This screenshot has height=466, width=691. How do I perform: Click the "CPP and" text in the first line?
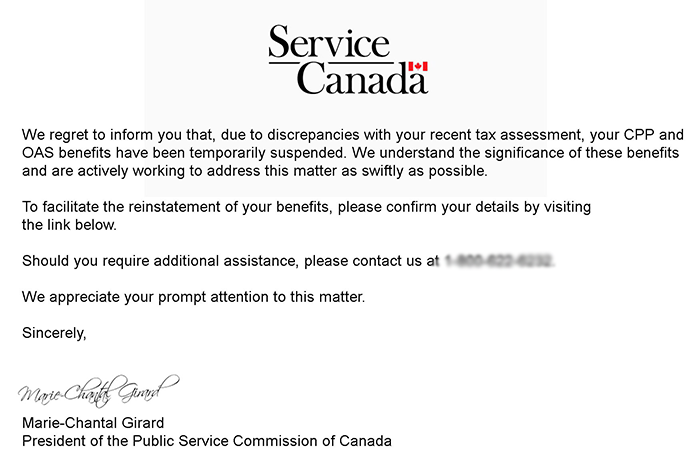(654, 134)
